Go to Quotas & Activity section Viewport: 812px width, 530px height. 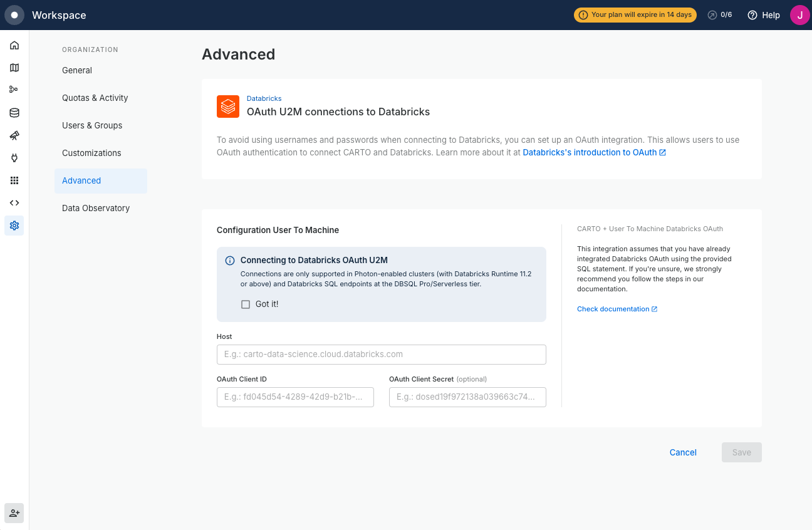95,98
